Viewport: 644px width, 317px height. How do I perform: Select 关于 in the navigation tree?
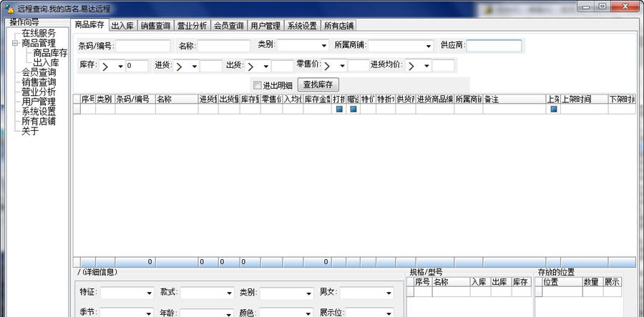pos(30,132)
